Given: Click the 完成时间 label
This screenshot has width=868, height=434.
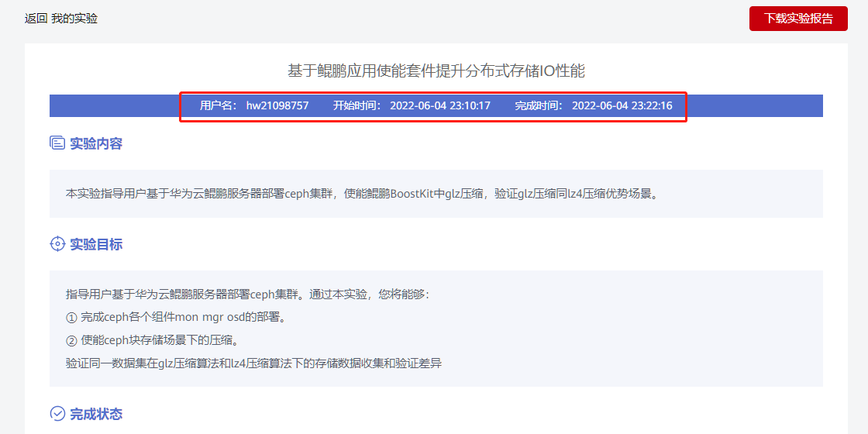Looking at the screenshot, I should click(539, 105).
